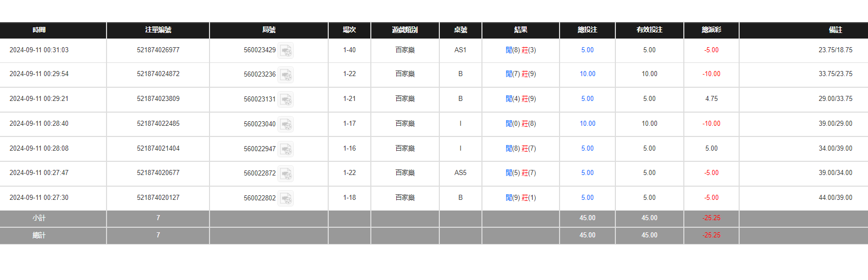
Task: Click the 5.00 total bet at 00:27:30
Action: [x=587, y=198]
